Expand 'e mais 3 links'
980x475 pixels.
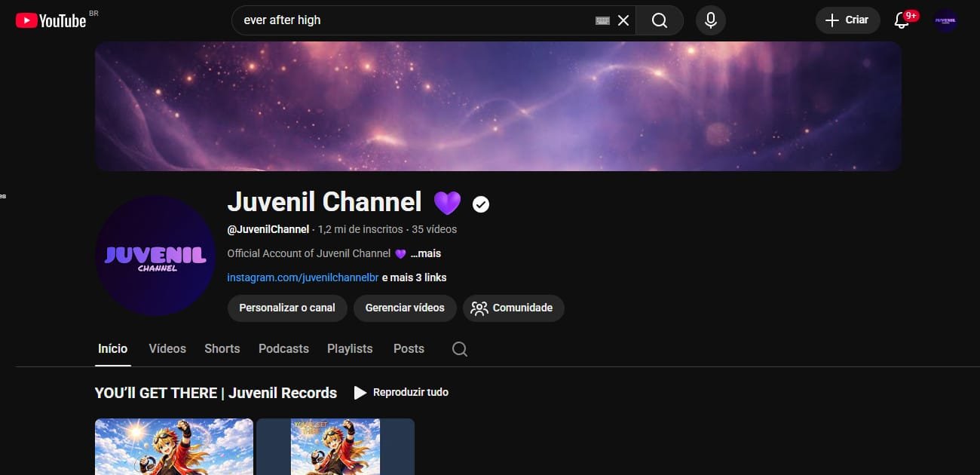(413, 277)
